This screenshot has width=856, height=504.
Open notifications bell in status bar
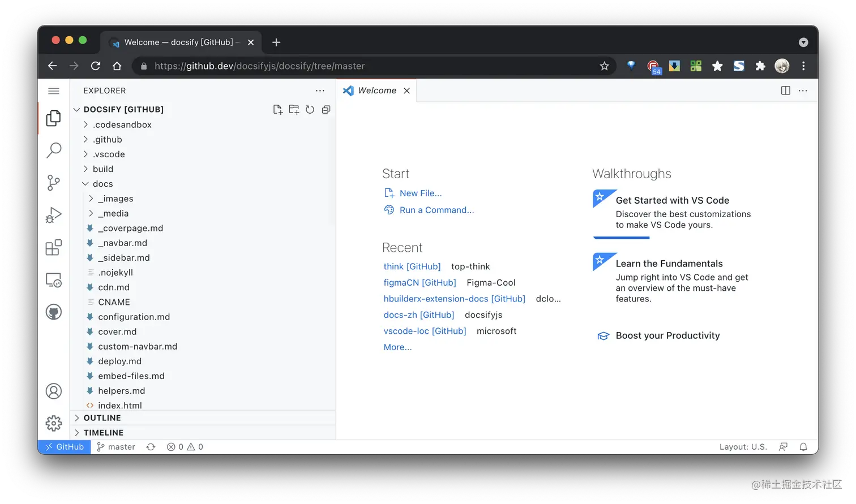pyautogui.click(x=803, y=447)
